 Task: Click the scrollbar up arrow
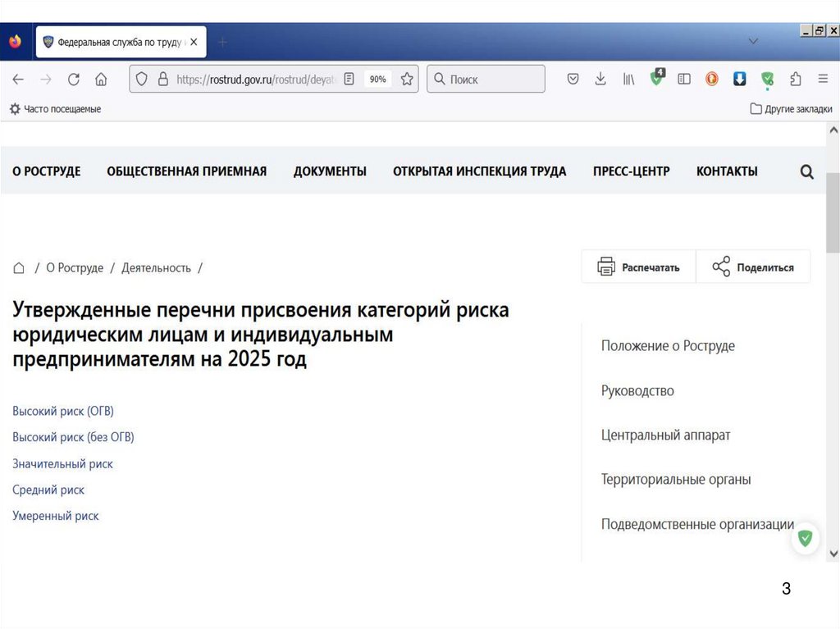click(x=833, y=130)
